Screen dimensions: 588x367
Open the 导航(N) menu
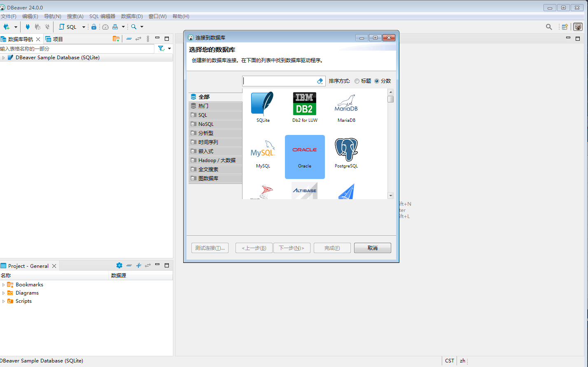(52, 16)
